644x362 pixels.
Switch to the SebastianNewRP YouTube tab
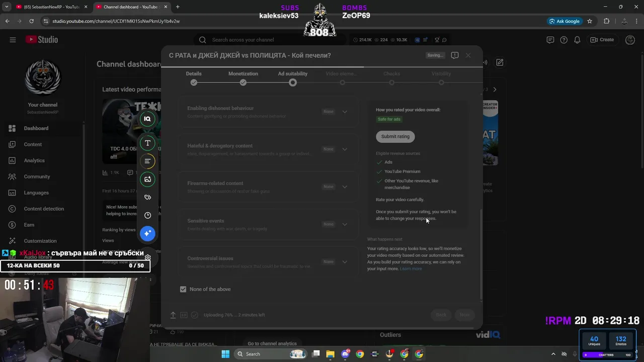point(50,7)
